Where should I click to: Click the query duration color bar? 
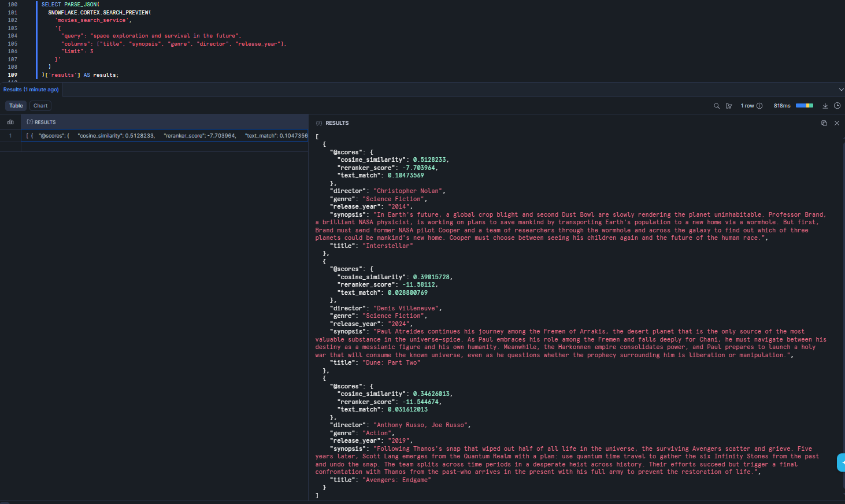pos(805,106)
